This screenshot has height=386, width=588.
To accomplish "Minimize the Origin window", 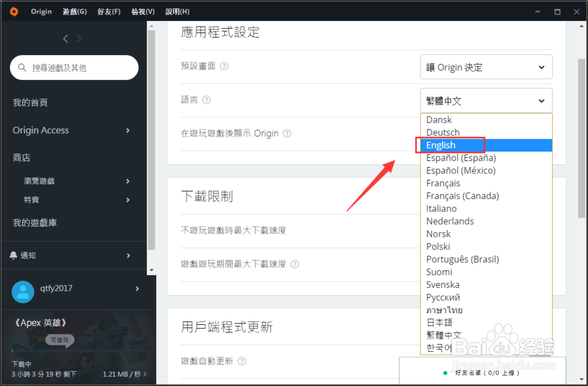I will point(538,12).
